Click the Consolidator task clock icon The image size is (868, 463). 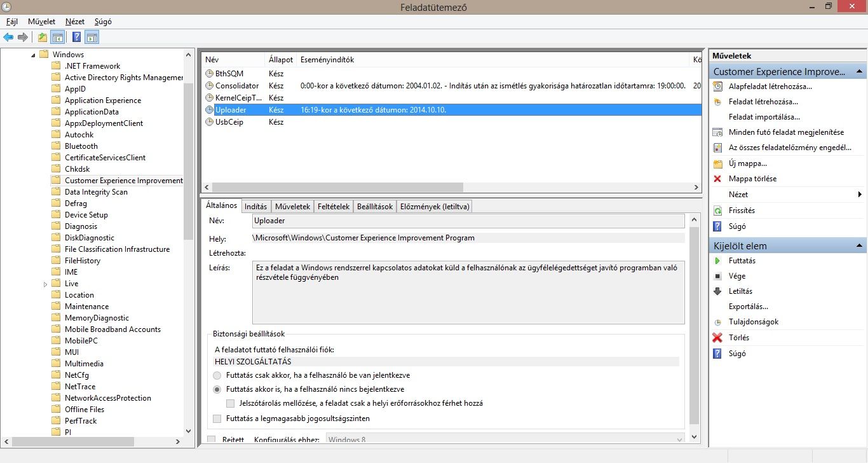209,86
